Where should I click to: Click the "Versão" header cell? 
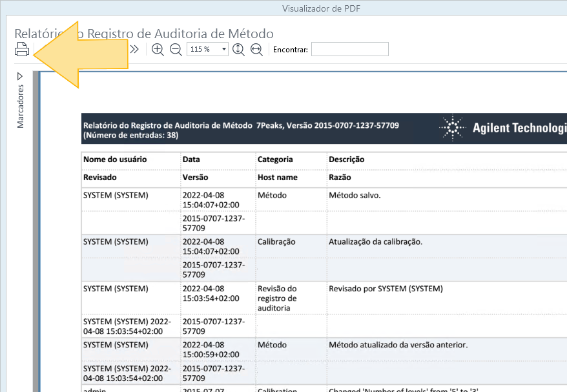tap(195, 178)
